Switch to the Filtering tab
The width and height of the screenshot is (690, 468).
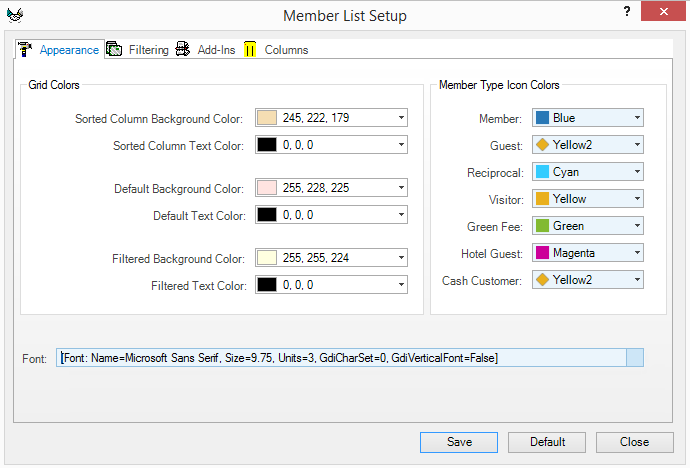point(148,50)
